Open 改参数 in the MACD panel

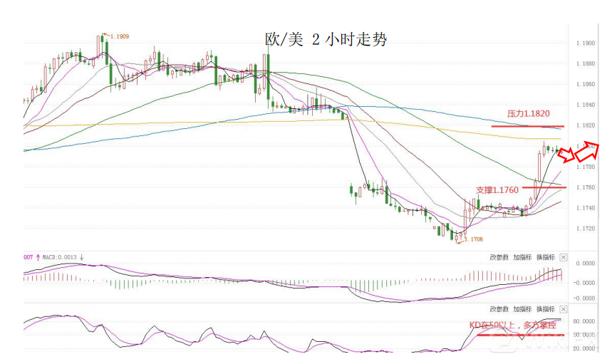coord(499,257)
